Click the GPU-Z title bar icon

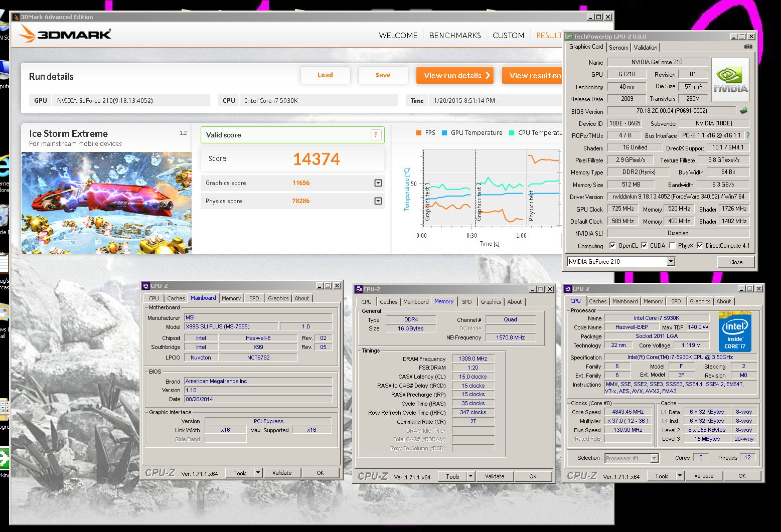point(569,37)
